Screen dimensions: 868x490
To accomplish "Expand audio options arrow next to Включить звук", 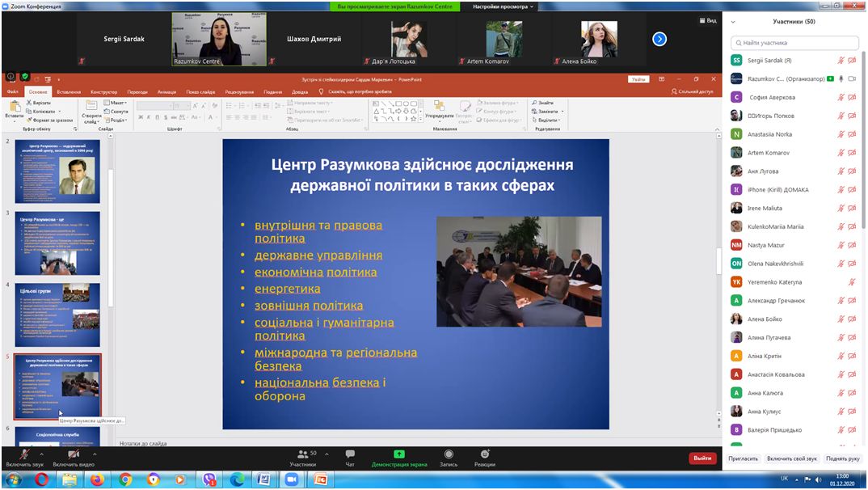I will [x=41, y=454].
